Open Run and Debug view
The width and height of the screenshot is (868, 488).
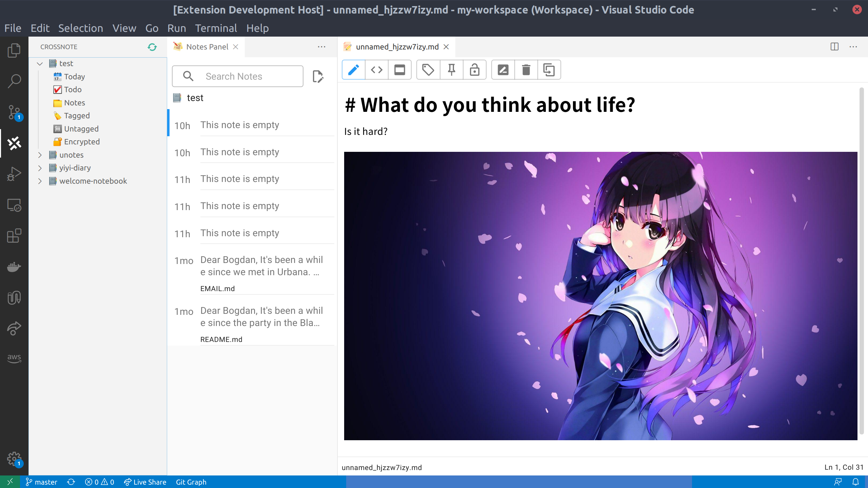point(14,174)
